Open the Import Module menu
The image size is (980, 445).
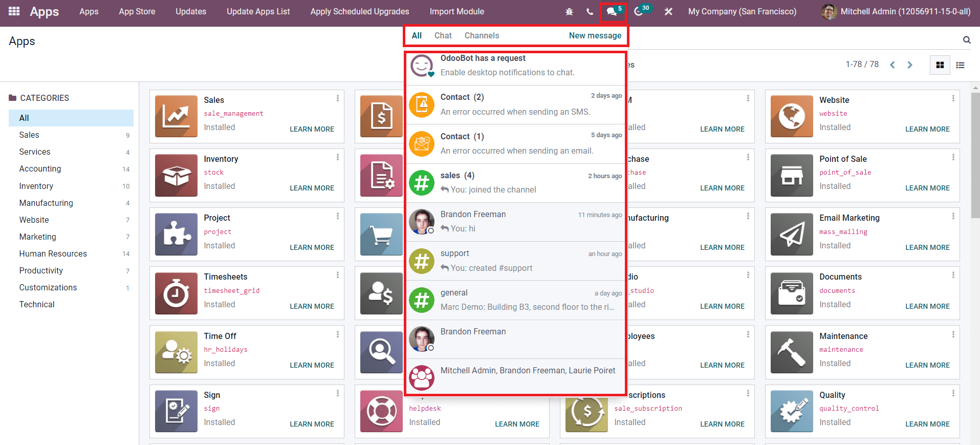(457, 11)
